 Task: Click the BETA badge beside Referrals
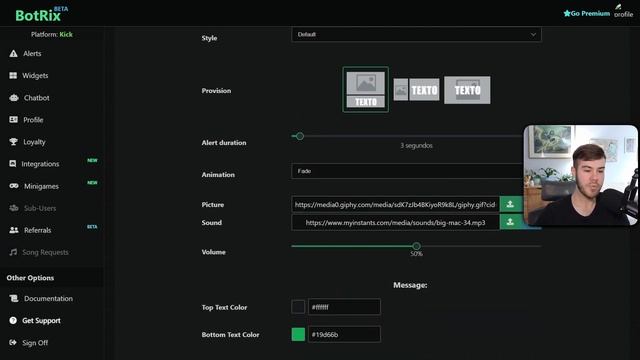92,227
